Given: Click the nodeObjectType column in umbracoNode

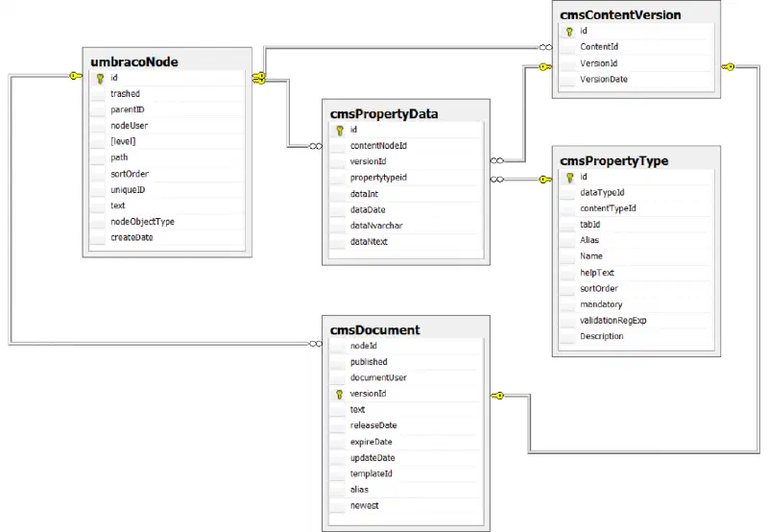Looking at the screenshot, I should [x=167, y=222].
